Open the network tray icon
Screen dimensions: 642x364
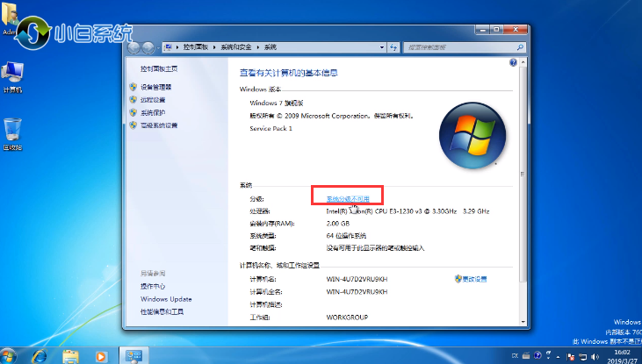(x=582, y=357)
